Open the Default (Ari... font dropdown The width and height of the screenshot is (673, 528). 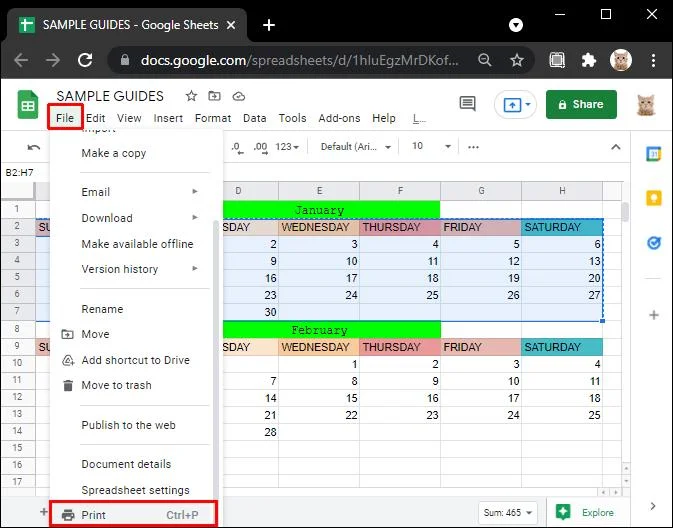click(355, 147)
